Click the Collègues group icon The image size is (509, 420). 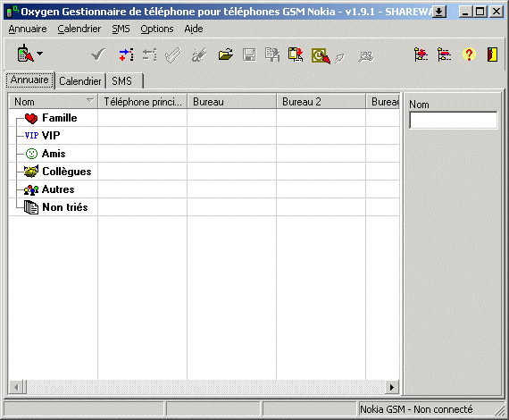pyautogui.click(x=31, y=172)
